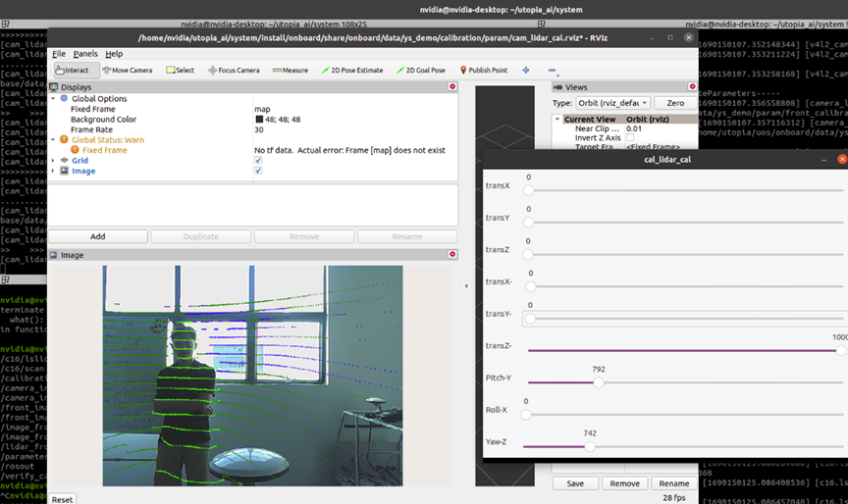Click the Zero view button
The image size is (848, 504).
tap(675, 103)
